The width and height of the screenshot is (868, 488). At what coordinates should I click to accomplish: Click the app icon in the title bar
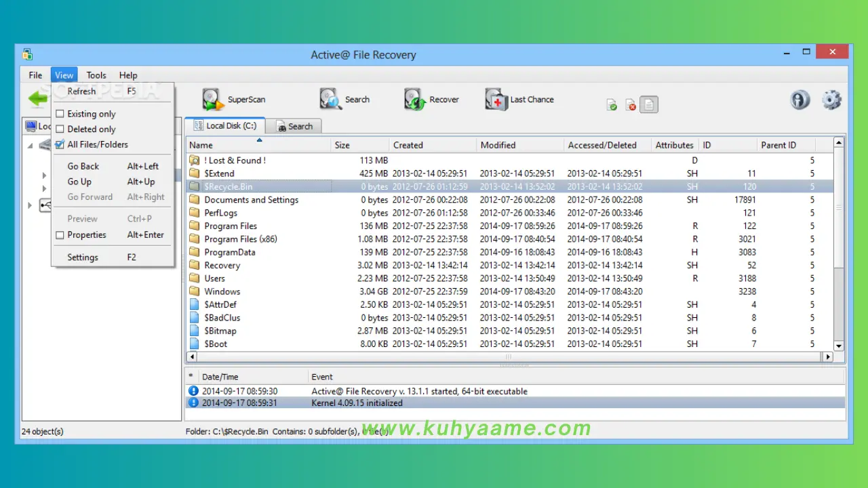pyautogui.click(x=28, y=54)
